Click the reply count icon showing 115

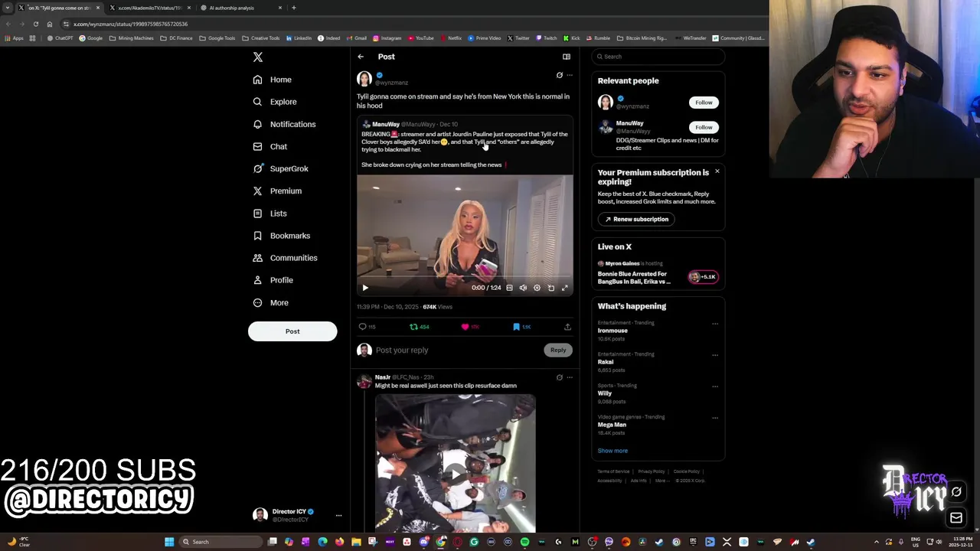click(x=367, y=327)
